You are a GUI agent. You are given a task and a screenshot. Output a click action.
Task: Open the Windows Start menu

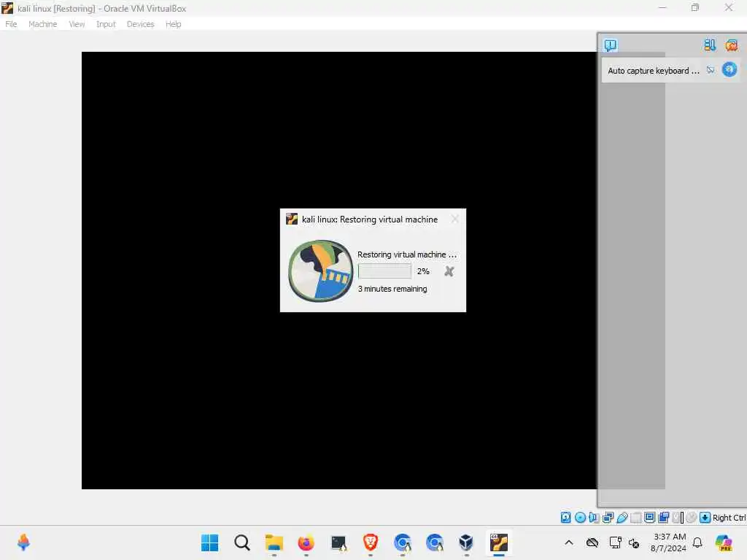point(209,542)
